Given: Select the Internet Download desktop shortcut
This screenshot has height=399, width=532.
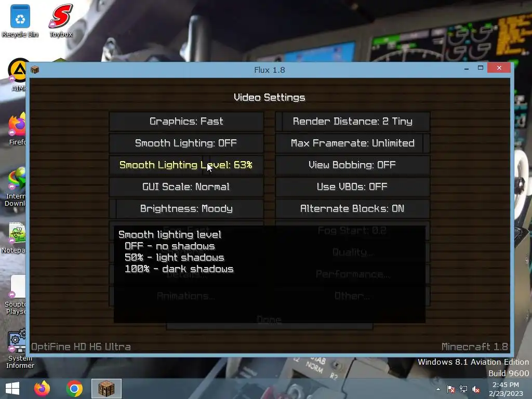Looking at the screenshot, I should (16, 187).
